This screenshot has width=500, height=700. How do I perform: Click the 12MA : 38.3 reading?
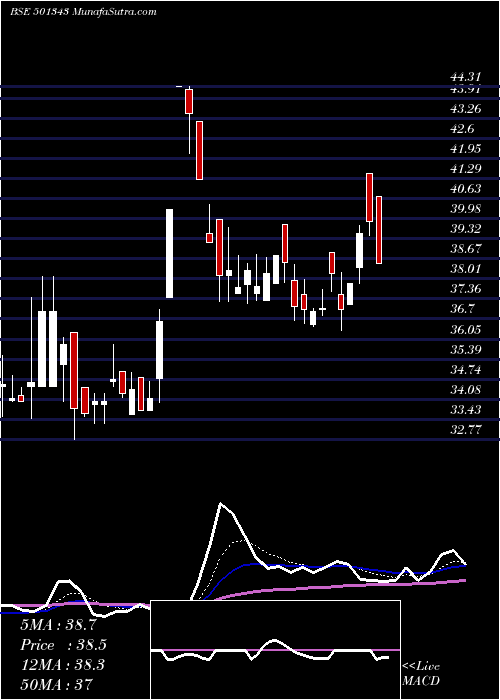(x=62, y=665)
